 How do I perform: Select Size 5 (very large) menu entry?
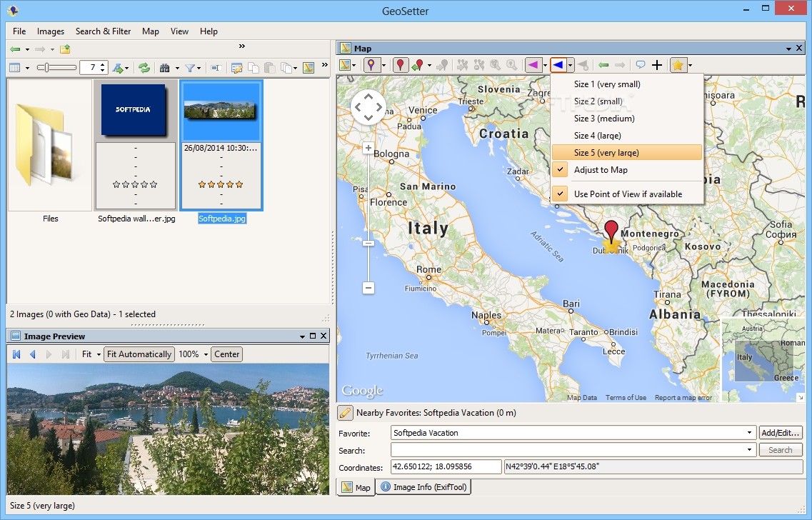coord(626,152)
